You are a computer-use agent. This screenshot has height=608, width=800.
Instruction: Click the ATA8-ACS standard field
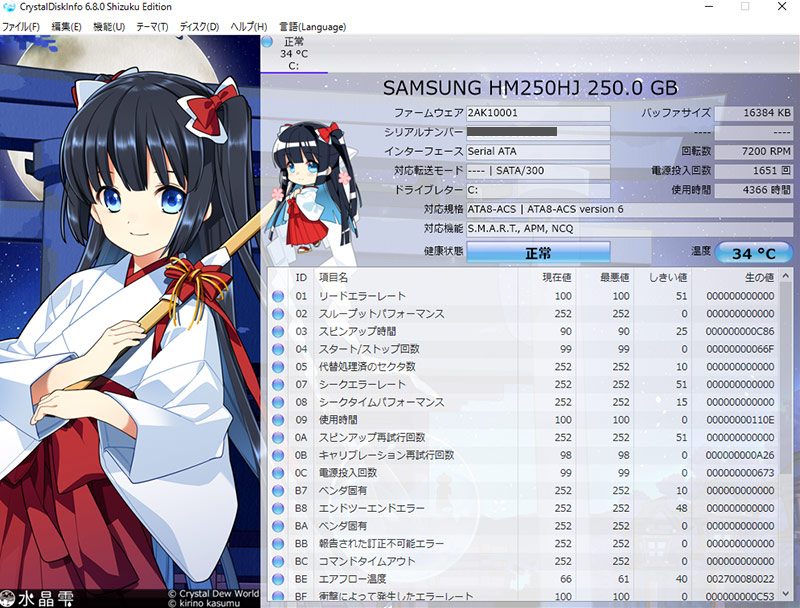point(630,209)
